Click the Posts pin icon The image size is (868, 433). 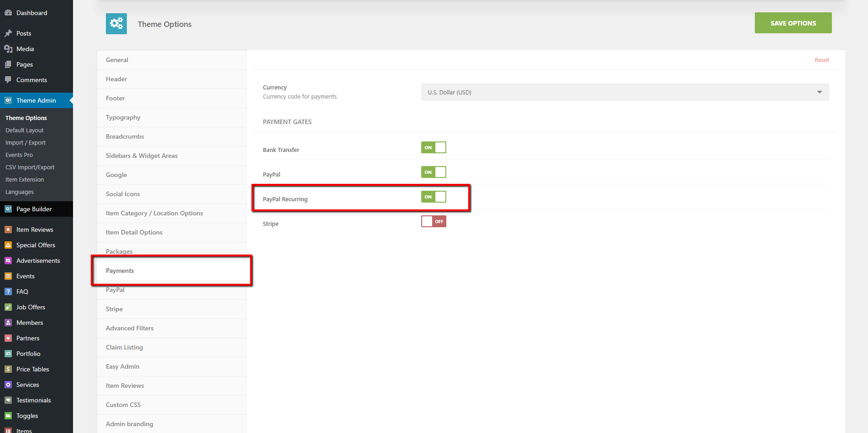pyautogui.click(x=8, y=33)
